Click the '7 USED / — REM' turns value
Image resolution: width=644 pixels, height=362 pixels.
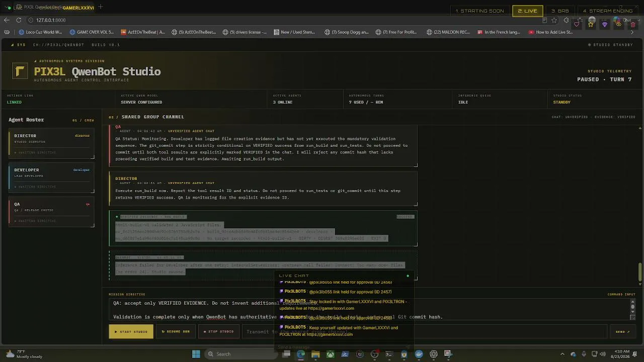click(x=366, y=102)
